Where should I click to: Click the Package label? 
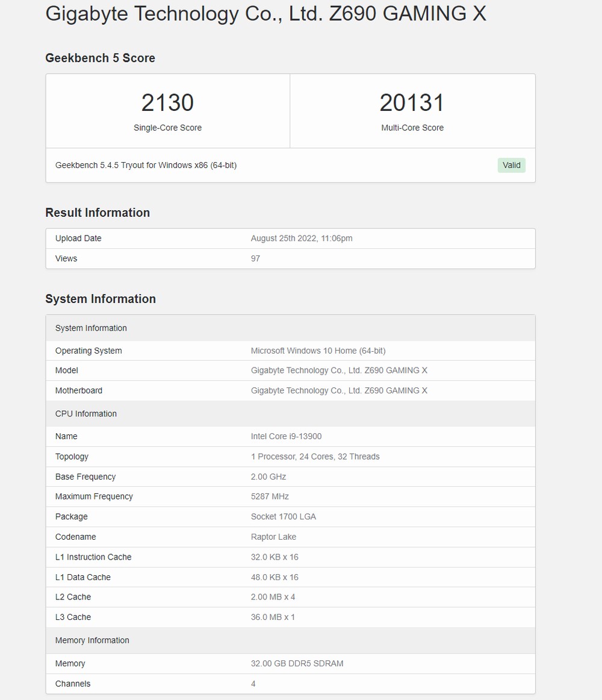72,516
